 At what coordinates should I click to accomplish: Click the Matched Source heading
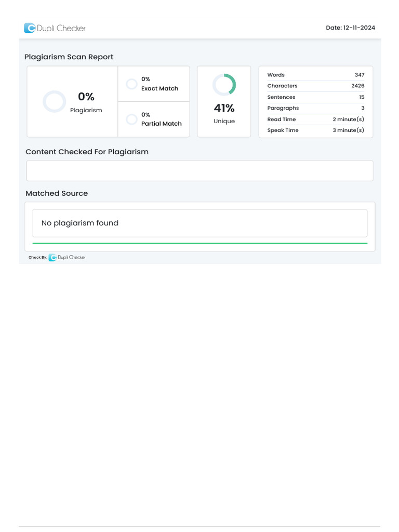pos(57,193)
